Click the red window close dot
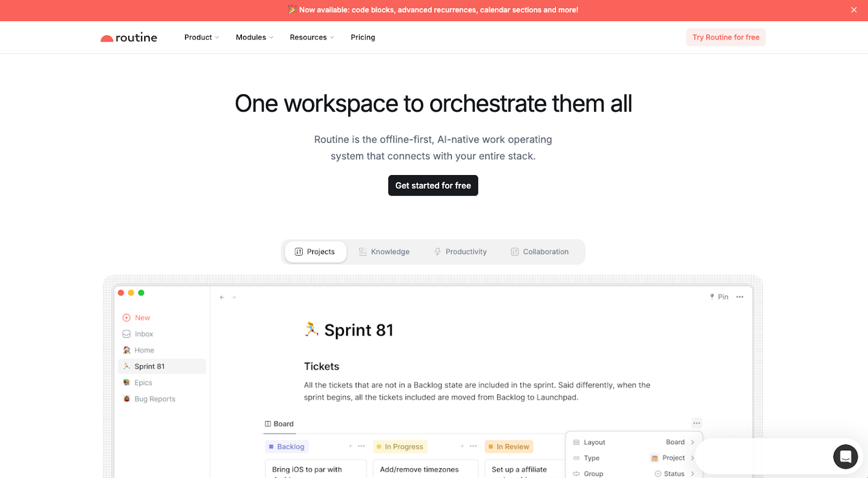Screen dimensions: 868x478 click(x=121, y=293)
